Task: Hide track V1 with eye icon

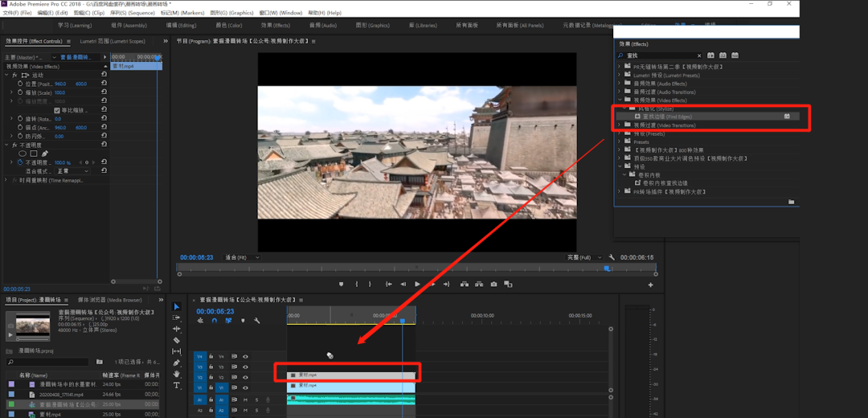Action: click(x=245, y=388)
